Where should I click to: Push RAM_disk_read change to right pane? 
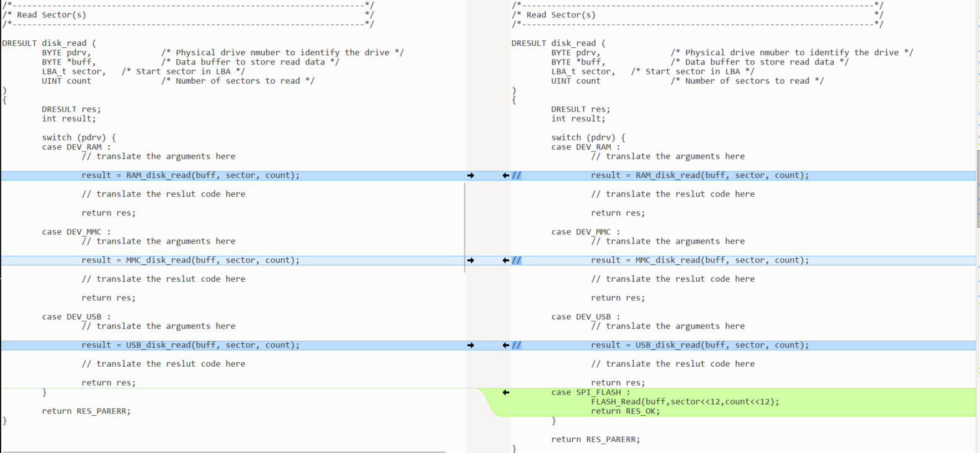[470, 176]
